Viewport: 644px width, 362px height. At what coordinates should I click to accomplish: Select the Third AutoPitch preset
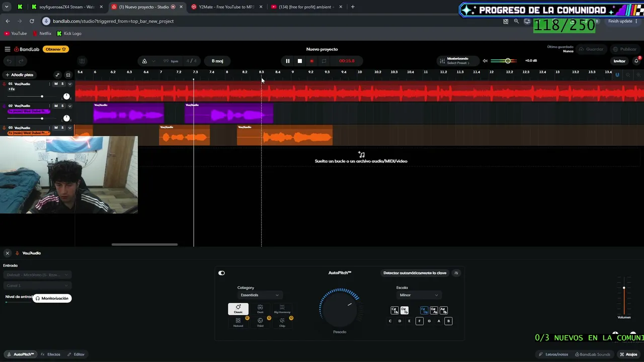(260, 322)
